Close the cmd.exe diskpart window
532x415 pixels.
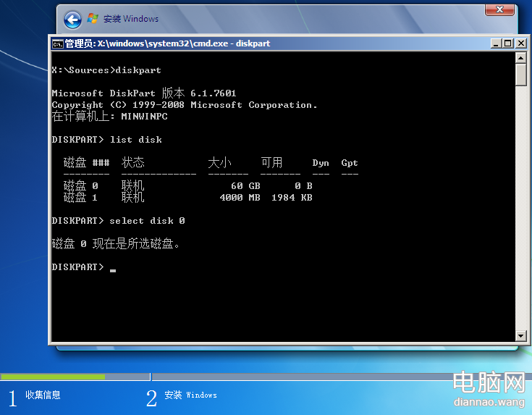tap(519, 43)
